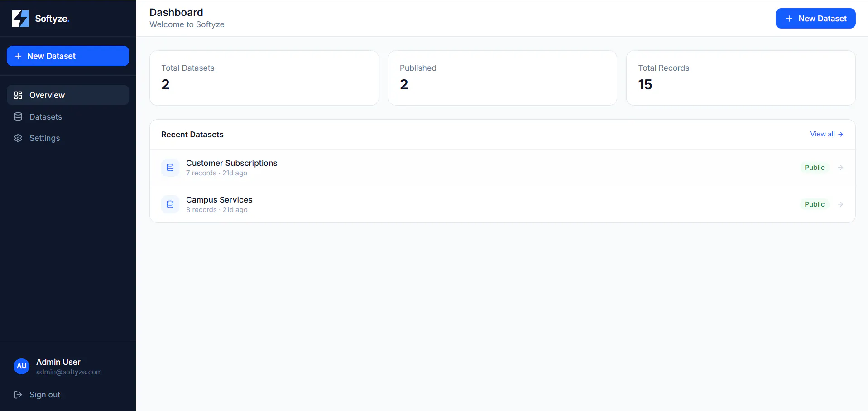The height and width of the screenshot is (411, 868).
Task: Click the Sign out arrow icon
Action: pyautogui.click(x=18, y=395)
